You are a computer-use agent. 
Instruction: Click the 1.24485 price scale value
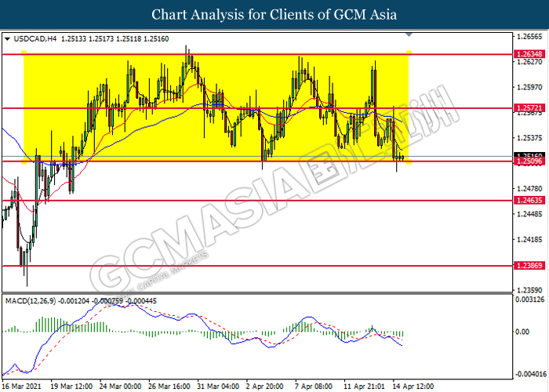point(529,214)
